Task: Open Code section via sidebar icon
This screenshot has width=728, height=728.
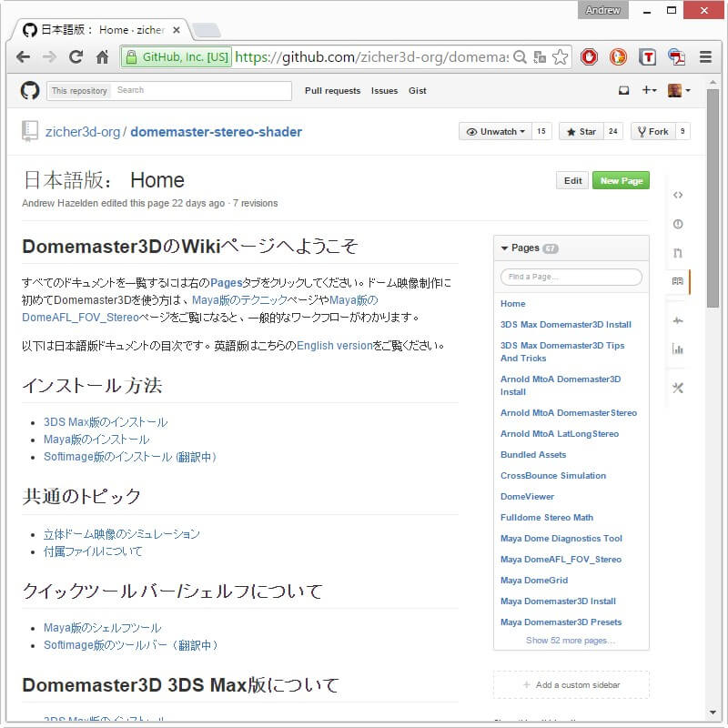Action: click(678, 195)
